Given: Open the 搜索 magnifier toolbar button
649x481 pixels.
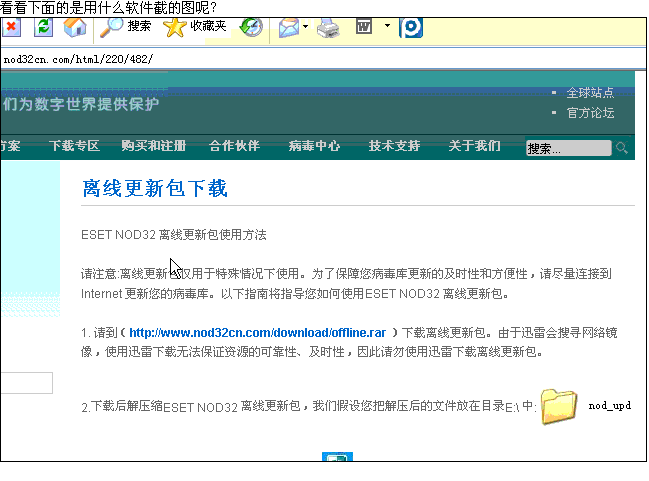Looking at the screenshot, I should click(x=125, y=27).
